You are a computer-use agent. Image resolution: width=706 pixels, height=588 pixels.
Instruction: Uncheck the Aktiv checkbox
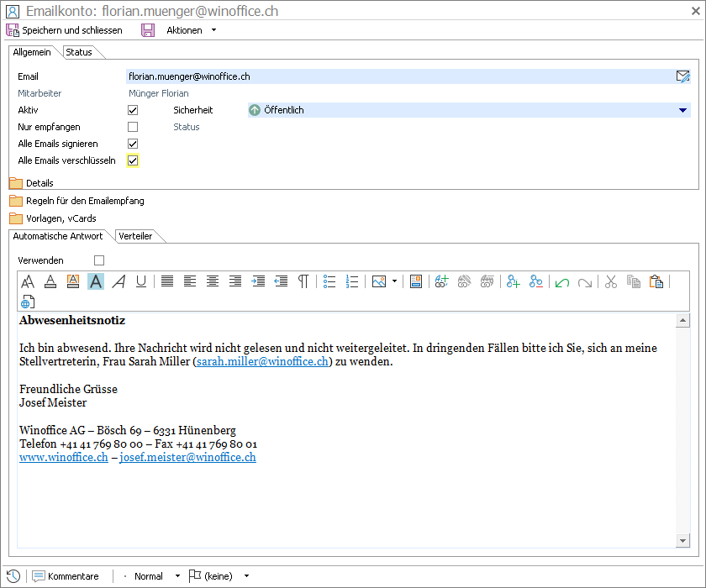[133, 110]
